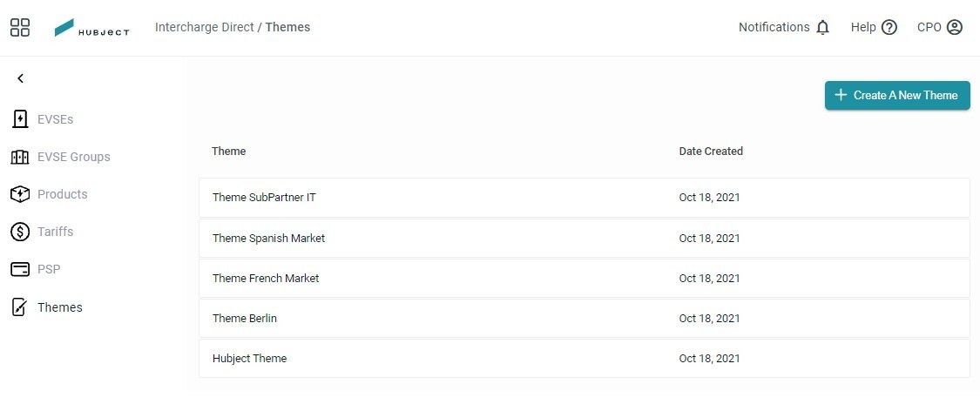Viewport: 980px width, 411px height.
Task: Create A New Theme button
Action: click(897, 95)
